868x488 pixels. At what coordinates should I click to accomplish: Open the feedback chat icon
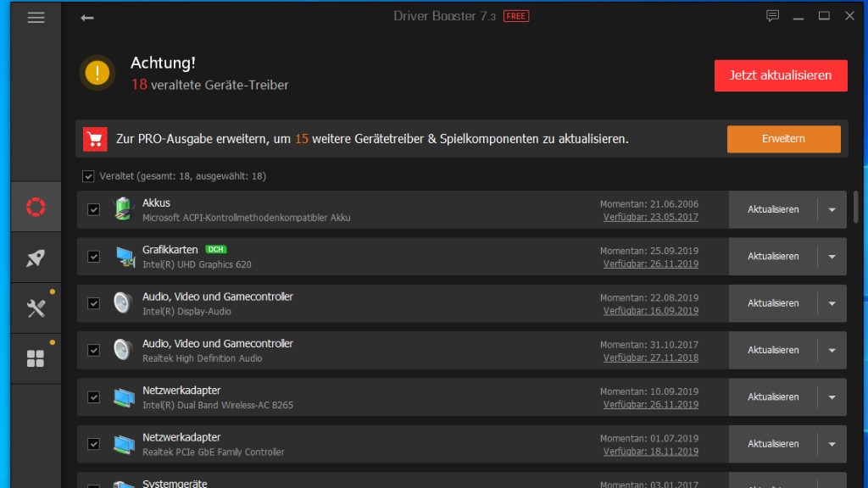[x=772, y=15]
